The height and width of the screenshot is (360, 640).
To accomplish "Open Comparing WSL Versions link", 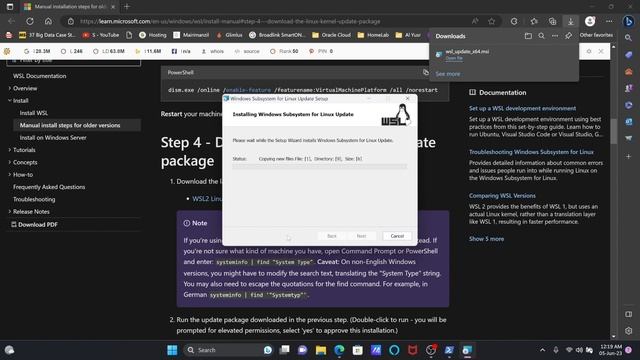I will click(x=502, y=196).
